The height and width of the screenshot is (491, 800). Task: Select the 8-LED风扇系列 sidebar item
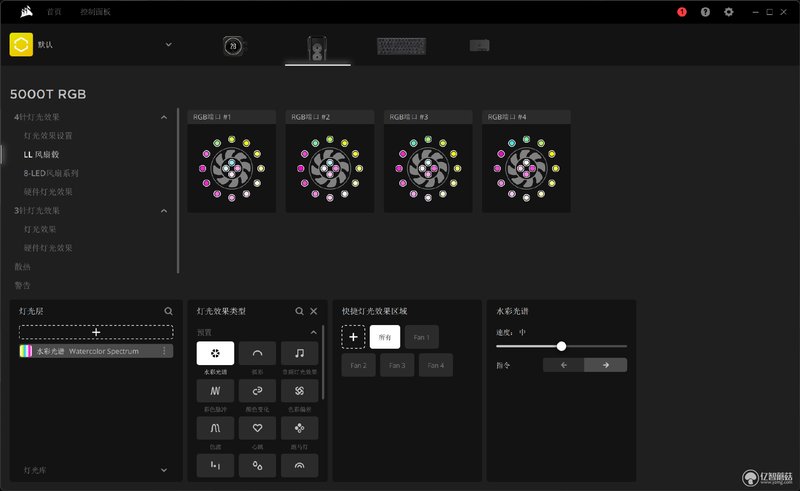(51, 173)
